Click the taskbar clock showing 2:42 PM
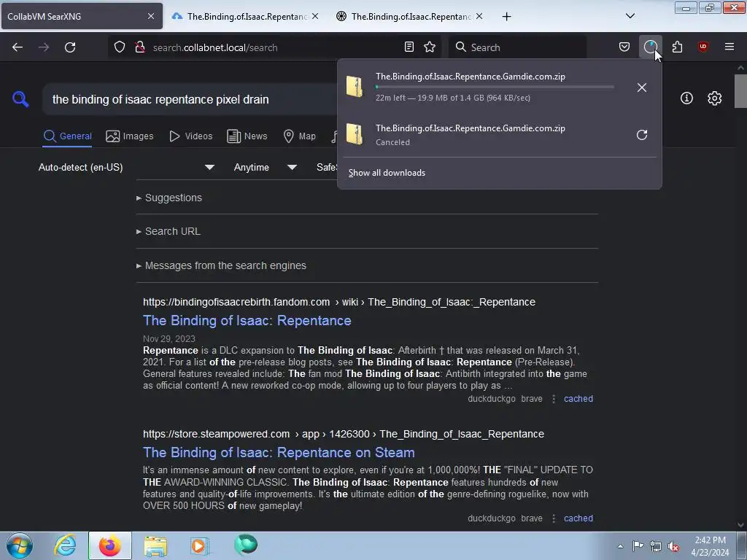The height and width of the screenshot is (560, 747). (710, 546)
